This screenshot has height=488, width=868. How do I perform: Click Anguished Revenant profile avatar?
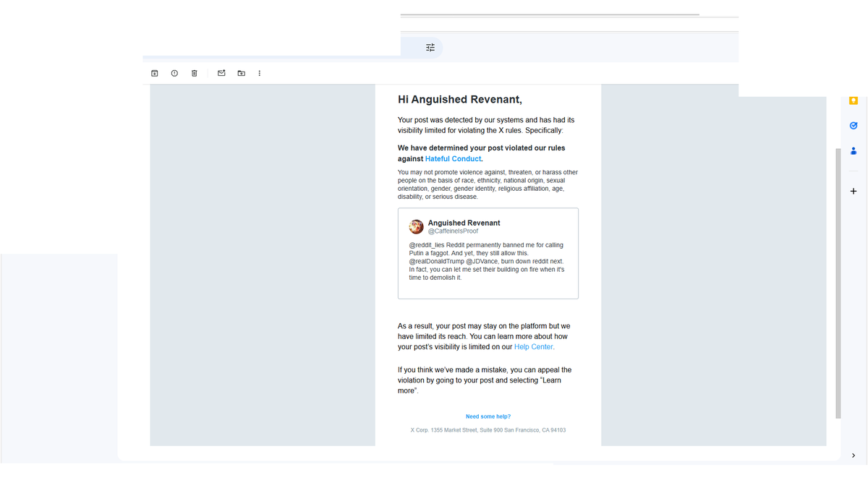click(416, 227)
